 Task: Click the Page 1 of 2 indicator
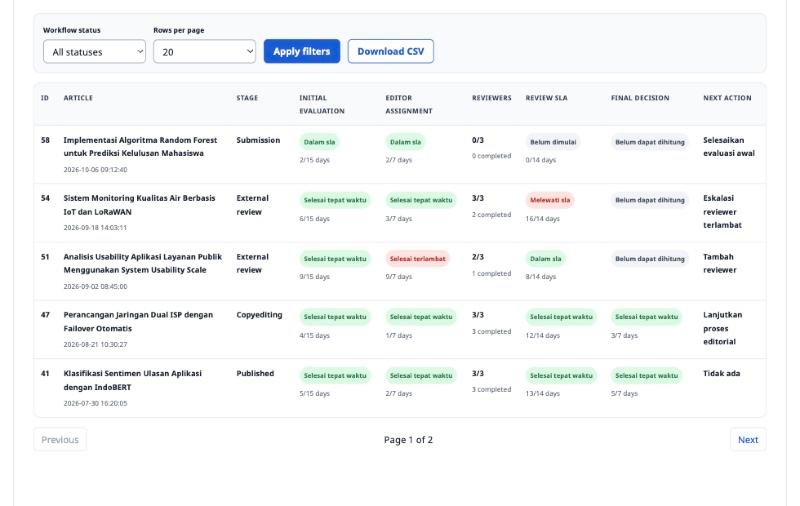point(408,440)
